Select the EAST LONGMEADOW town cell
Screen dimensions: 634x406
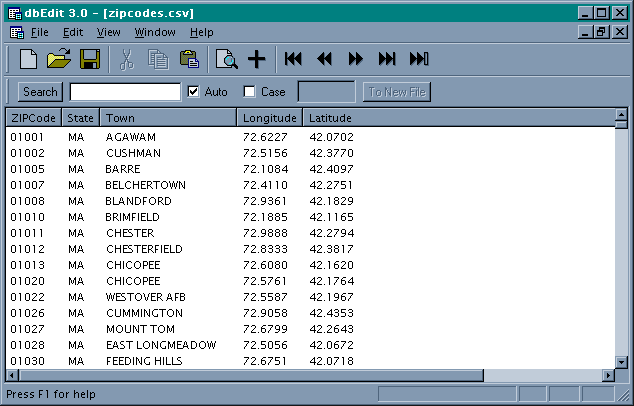pos(161,345)
